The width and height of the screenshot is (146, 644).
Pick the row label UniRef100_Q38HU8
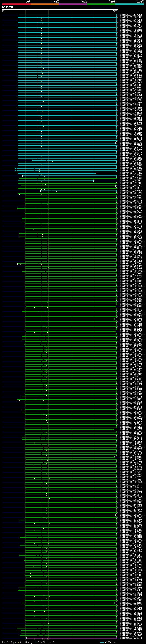[x=131, y=60]
